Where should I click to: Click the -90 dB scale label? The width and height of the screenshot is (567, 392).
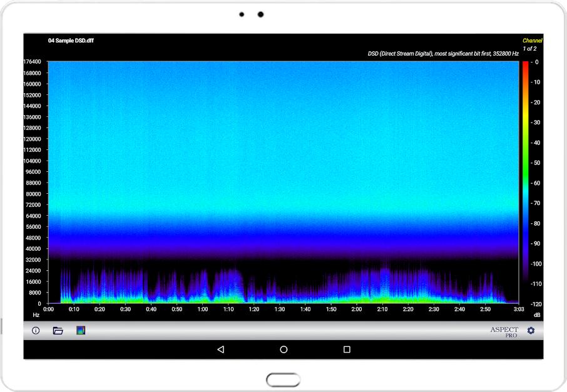pyautogui.click(x=535, y=243)
